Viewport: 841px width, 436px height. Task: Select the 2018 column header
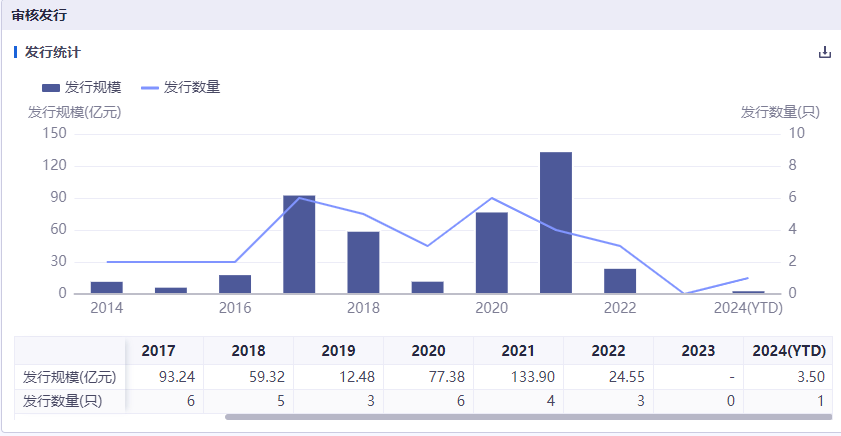[248, 351]
